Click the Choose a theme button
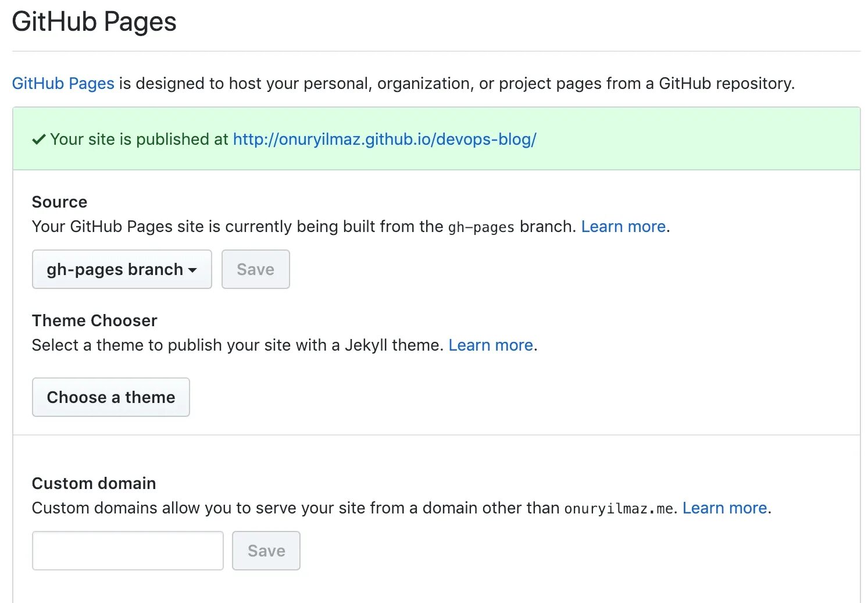The image size is (868, 603). coord(111,397)
